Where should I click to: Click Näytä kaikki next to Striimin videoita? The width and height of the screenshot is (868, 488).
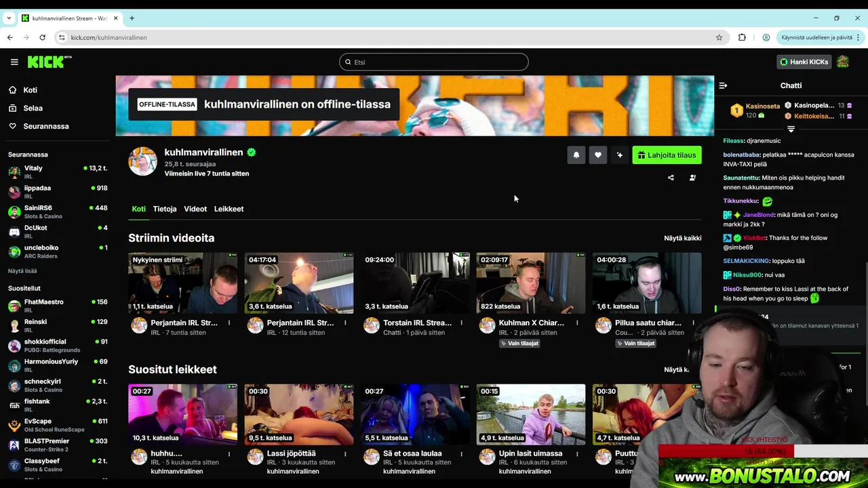(683, 238)
